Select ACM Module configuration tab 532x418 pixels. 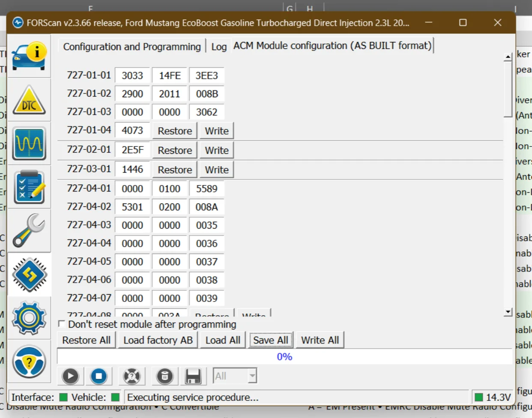(x=332, y=45)
